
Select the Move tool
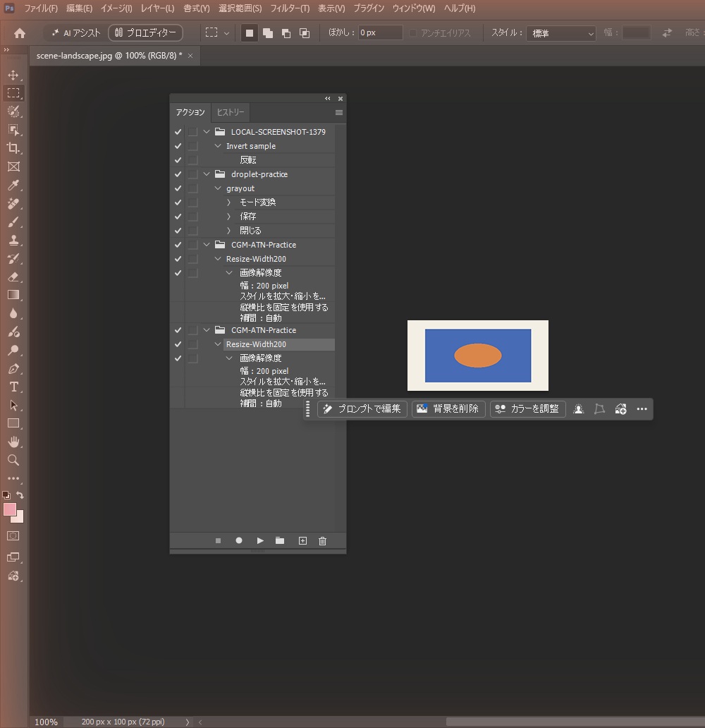tap(13, 75)
